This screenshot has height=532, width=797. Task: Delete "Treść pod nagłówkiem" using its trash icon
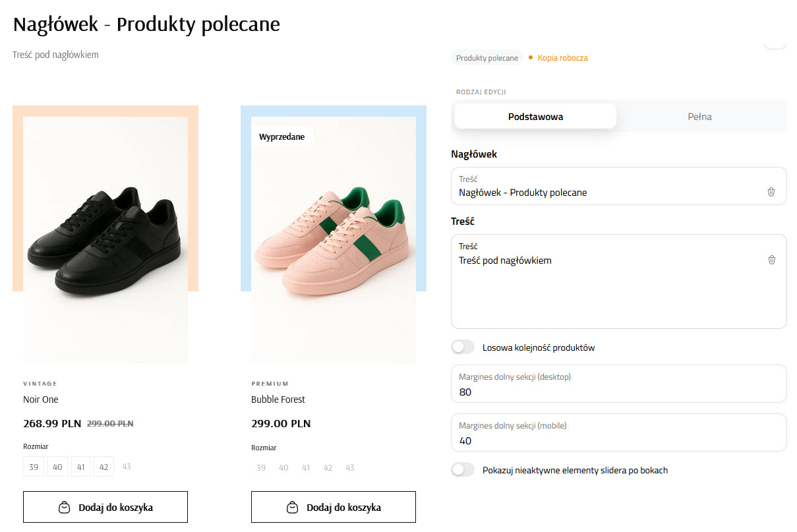click(771, 260)
